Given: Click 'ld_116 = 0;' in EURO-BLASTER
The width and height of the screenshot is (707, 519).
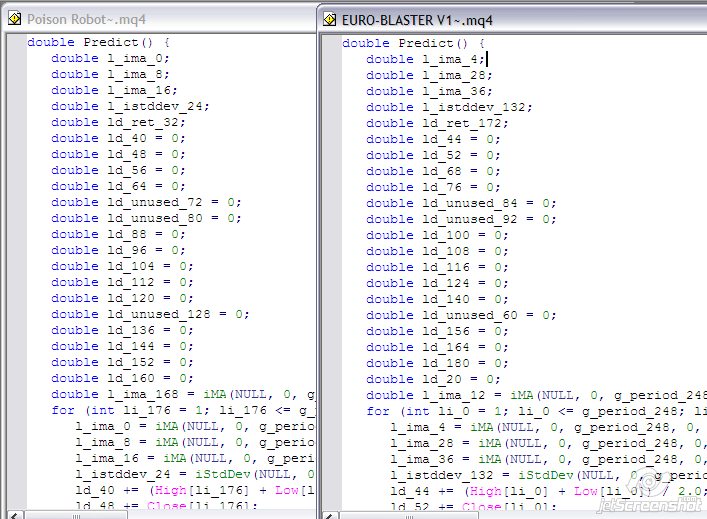Looking at the screenshot, I should pyautogui.click(x=465, y=267).
